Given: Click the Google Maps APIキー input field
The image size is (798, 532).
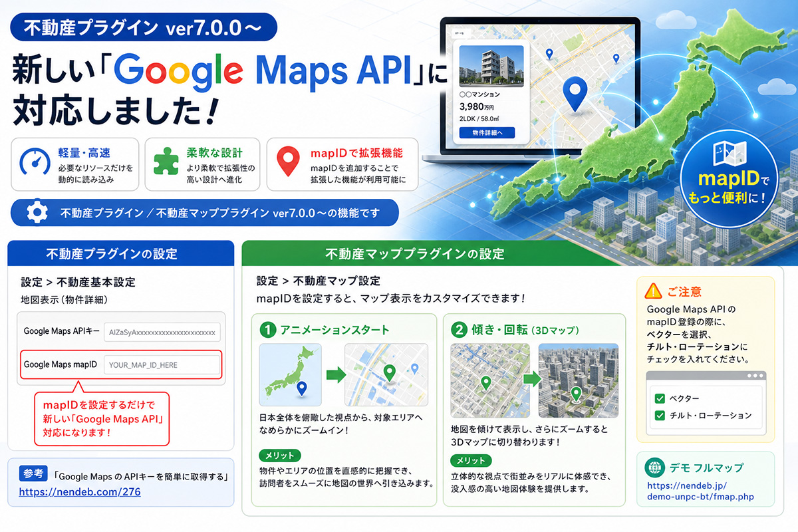Looking at the screenshot, I should coord(162,332).
